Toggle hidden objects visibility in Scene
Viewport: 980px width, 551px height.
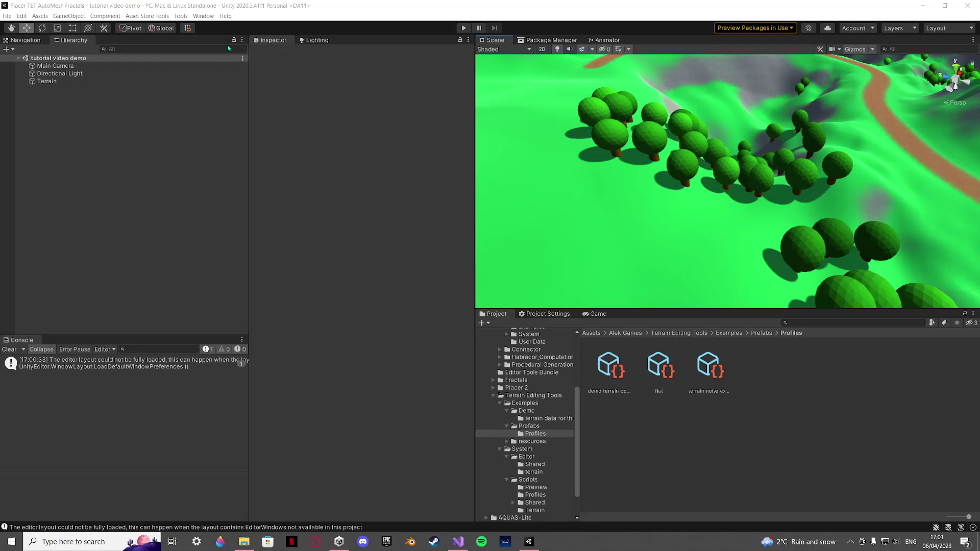click(604, 49)
